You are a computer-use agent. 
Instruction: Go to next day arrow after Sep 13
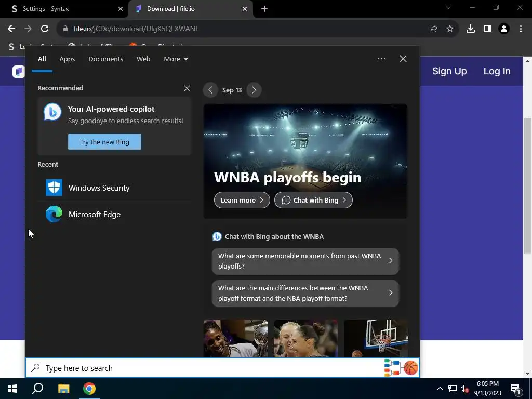coord(254,90)
